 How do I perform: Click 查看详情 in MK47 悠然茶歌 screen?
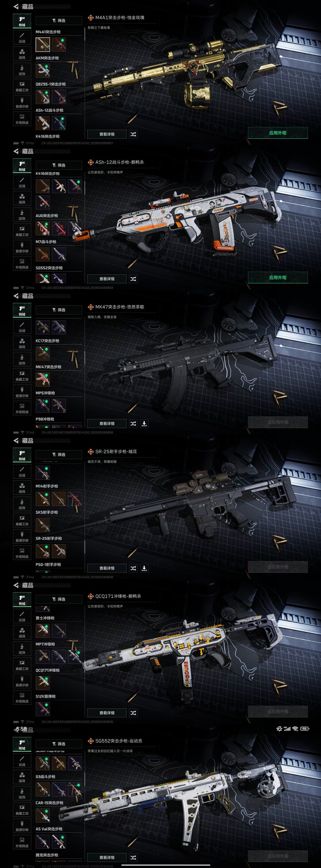point(107,424)
